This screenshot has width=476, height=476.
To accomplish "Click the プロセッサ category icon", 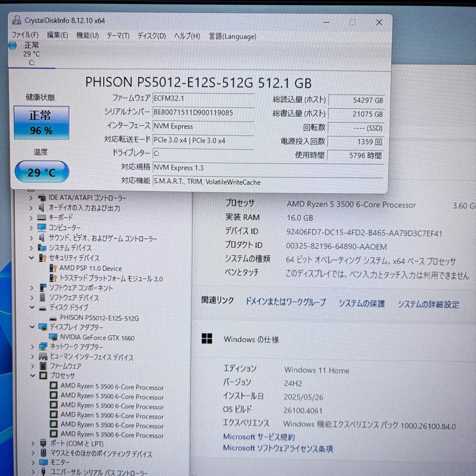I will [43, 375].
